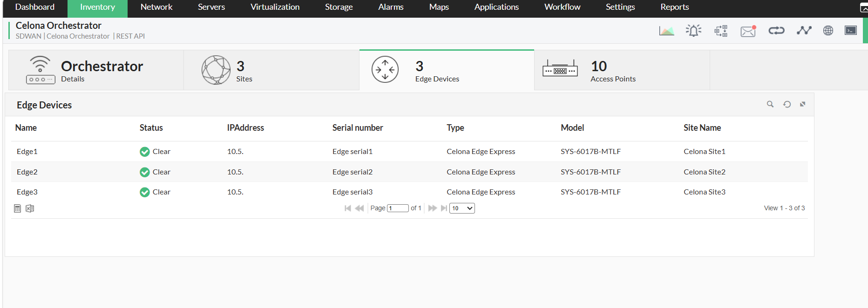Sort by Model column header

[572, 127]
